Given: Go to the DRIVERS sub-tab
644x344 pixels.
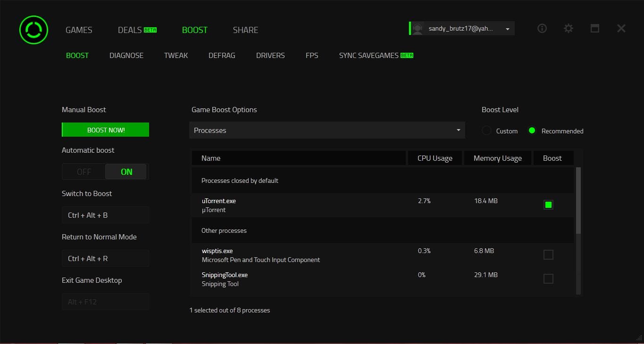Looking at the screenshot, I should pyautogui.click(x=270, y=55).
